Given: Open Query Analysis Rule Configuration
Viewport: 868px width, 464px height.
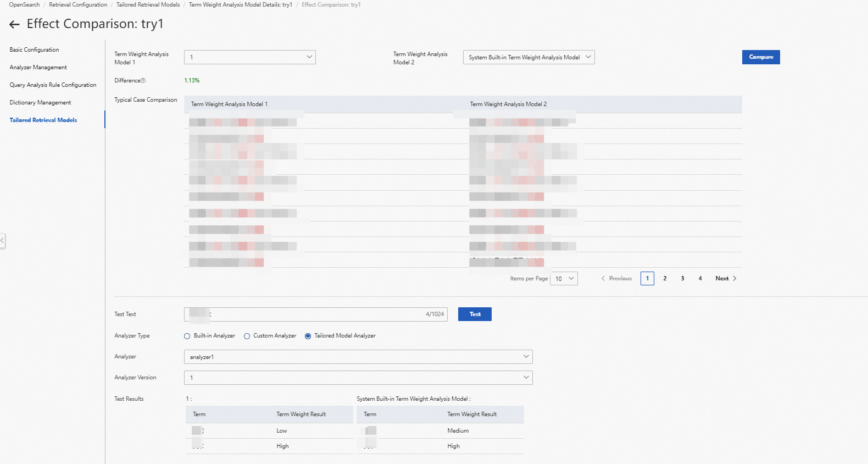Looking at the screenshot, I should [53, 85].
